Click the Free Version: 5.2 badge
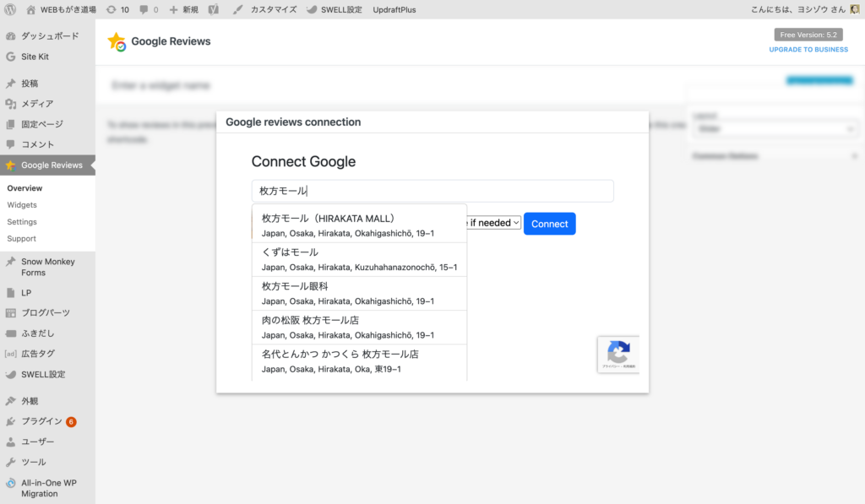Viewport: 865px width, 504px height. pos(808,35)
